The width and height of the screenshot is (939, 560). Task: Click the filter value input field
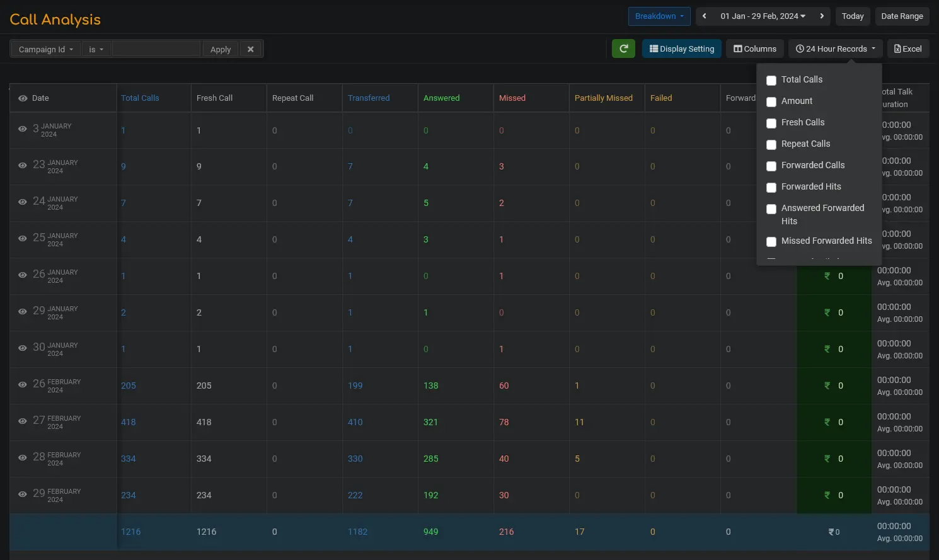coord(156,49)
